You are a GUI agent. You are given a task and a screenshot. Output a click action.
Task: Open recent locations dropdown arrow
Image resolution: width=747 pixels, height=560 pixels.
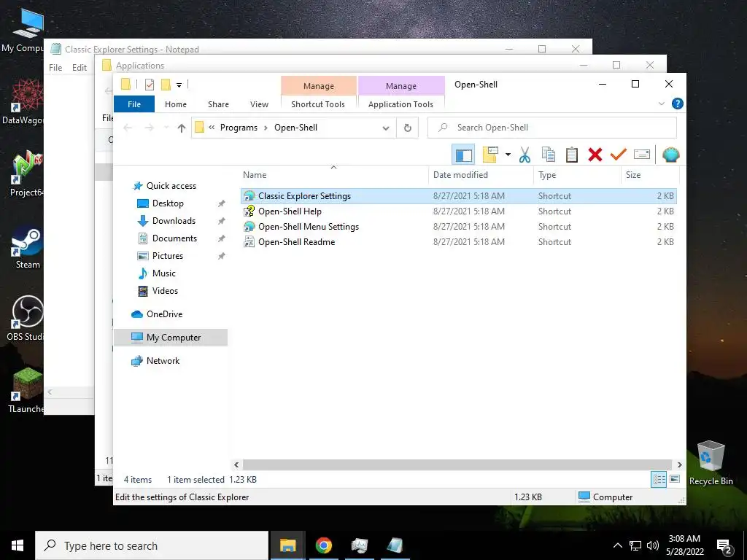pyautogui.click(x=166, y=128)
